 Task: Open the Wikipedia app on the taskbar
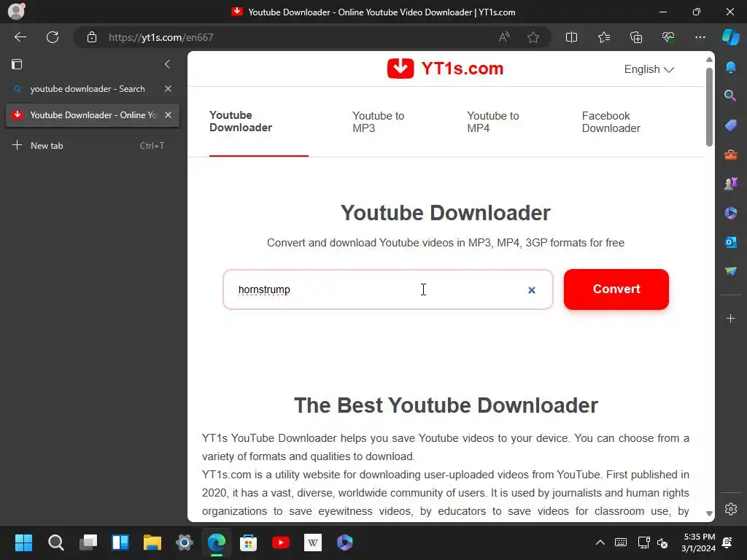click(312, 542)
